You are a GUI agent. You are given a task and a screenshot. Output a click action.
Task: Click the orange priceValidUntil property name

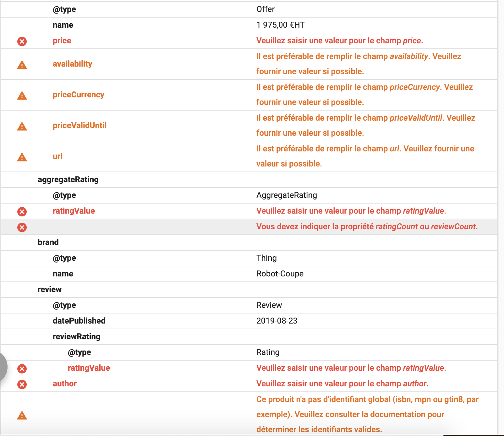(x=79, y=125)
